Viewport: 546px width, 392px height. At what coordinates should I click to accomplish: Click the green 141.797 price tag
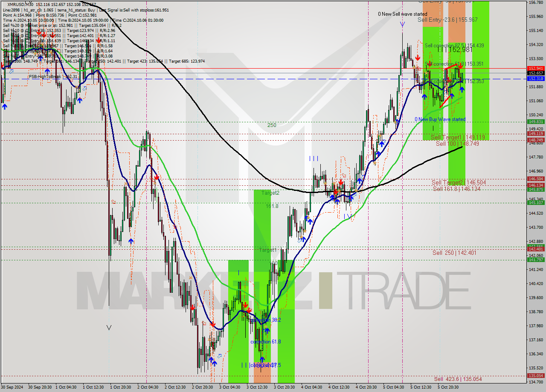click(x=536, y=259)
